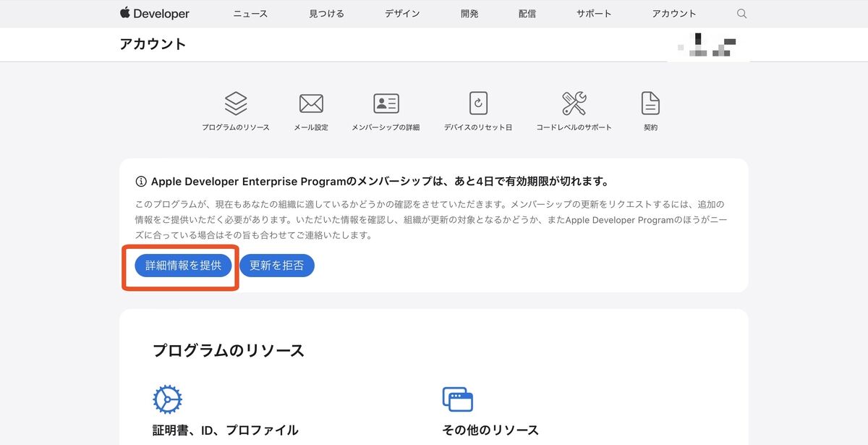Open the デバイスのリセット日 link label
This screenshot has width=868, height=445.
pyautogui.click(x=478, y=127)
